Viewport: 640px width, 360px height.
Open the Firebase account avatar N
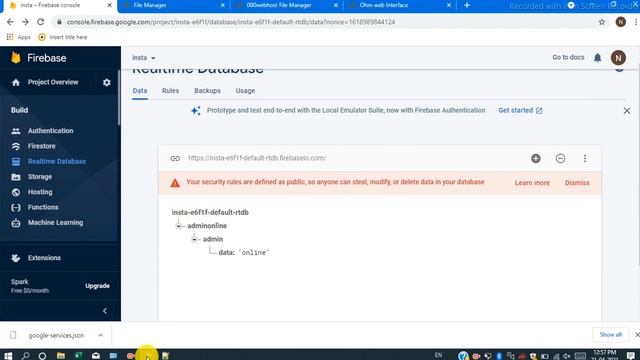coord(618,58)
